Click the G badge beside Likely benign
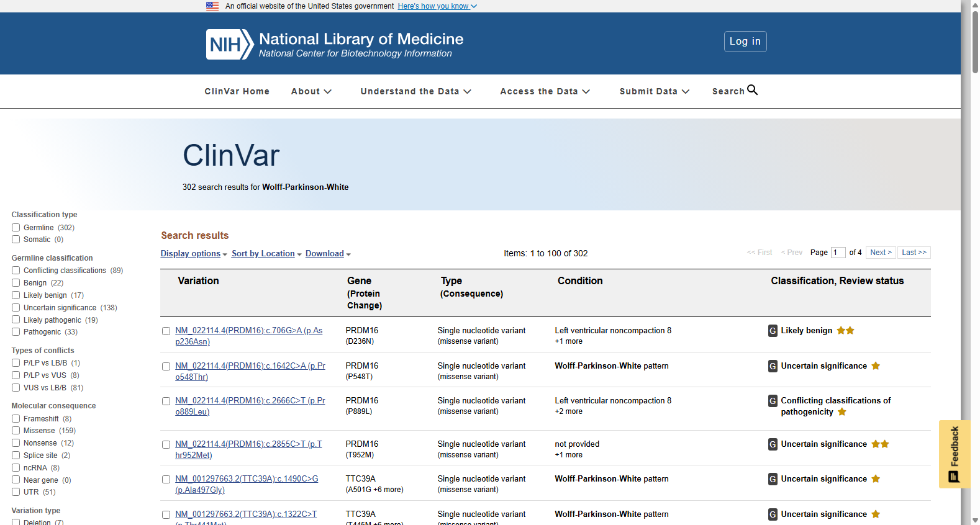The image size is (980, 525). point(773,331)
